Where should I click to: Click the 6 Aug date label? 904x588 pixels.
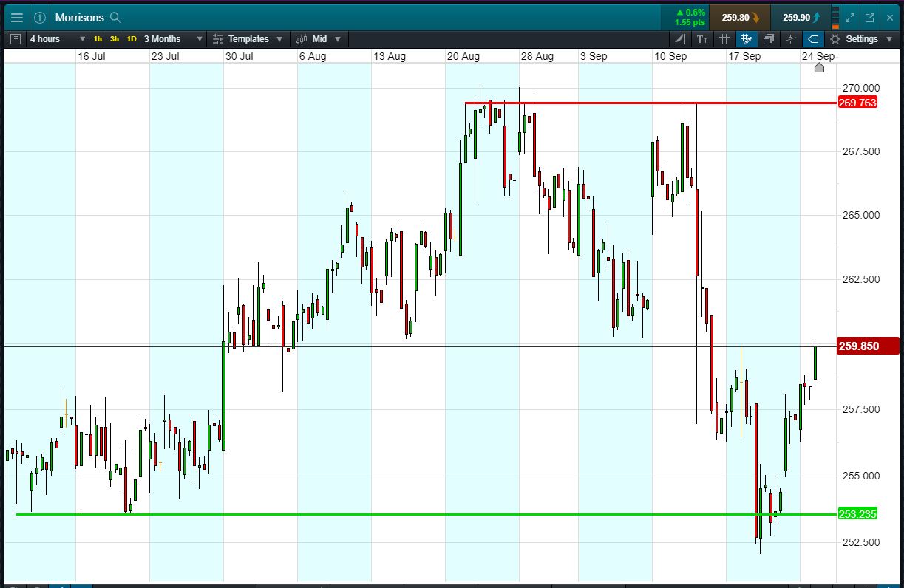tap(313, 56)
